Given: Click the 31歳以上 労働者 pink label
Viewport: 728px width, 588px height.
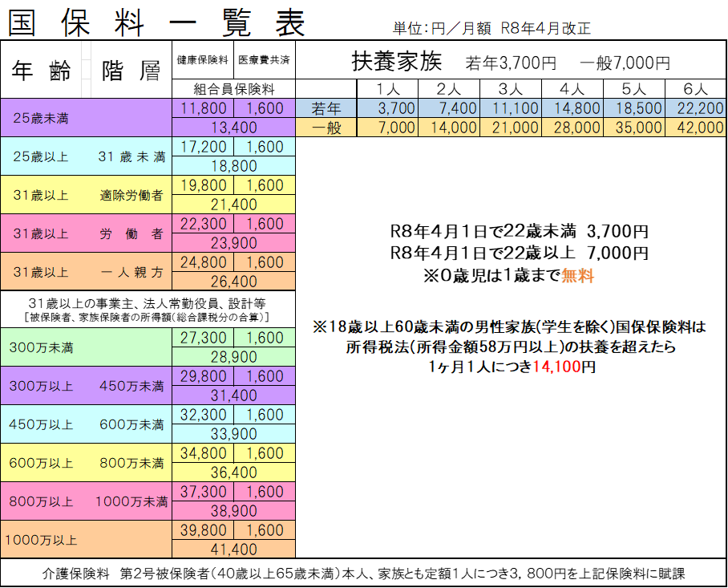Looking at the screenshot, I should pos(87,233).
